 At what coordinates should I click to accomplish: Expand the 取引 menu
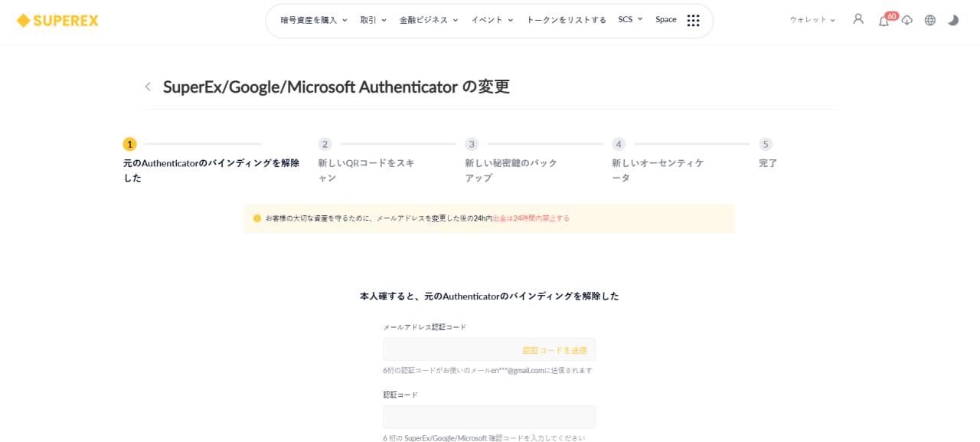click(374, 20)
